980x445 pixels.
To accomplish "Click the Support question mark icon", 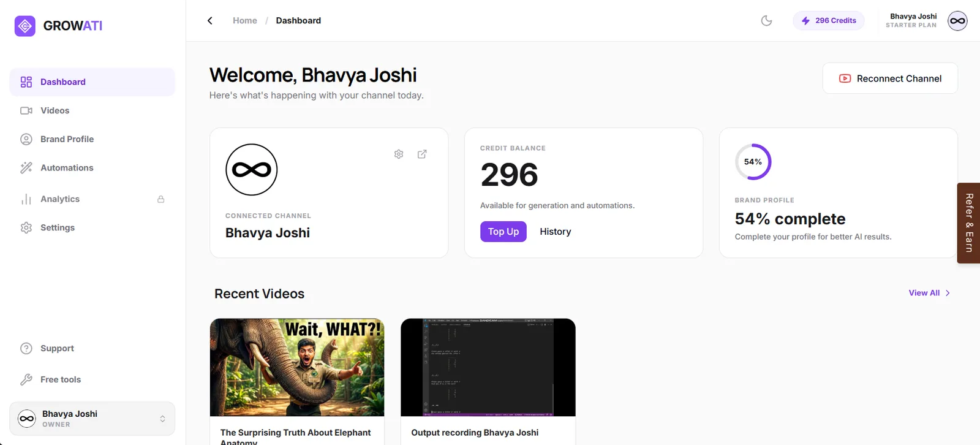I will pyautogui.click(x=26, y=348).
